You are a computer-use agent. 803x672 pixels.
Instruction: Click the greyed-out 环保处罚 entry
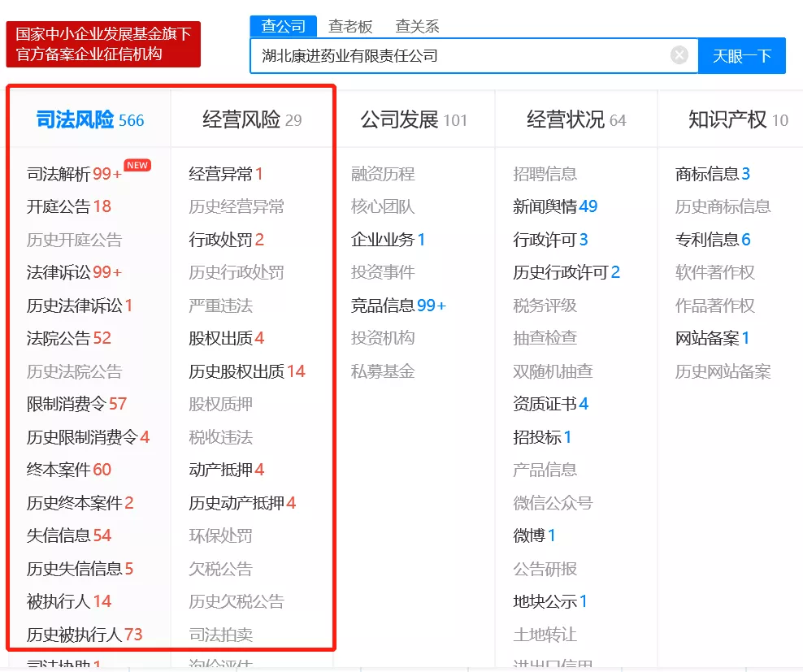(x=221, y=535)
